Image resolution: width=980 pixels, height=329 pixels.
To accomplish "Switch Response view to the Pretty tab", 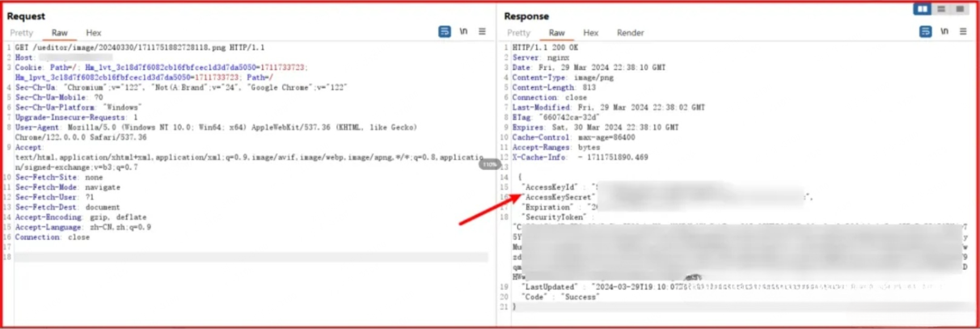I will (x=518, y=33).
